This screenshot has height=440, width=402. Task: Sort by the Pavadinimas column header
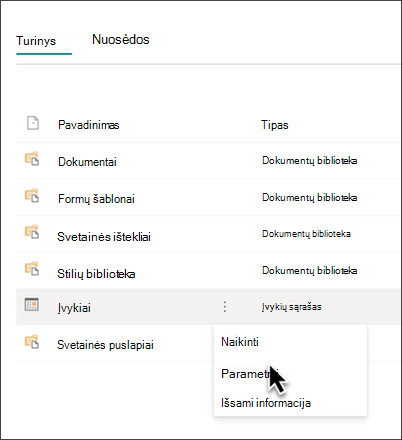pos(89,125)
